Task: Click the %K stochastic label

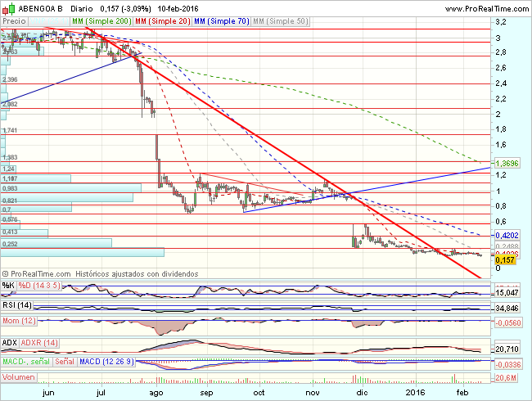Action: [8, 286]
